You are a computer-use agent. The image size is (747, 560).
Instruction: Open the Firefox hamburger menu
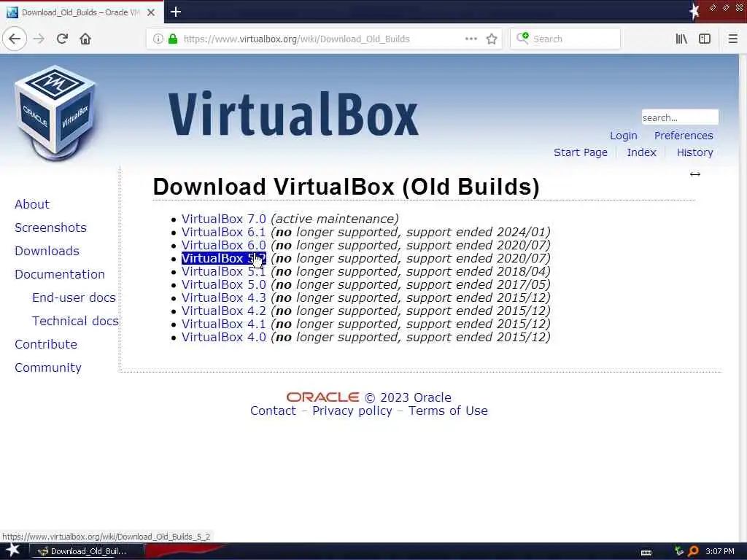[x=732, y=39]
